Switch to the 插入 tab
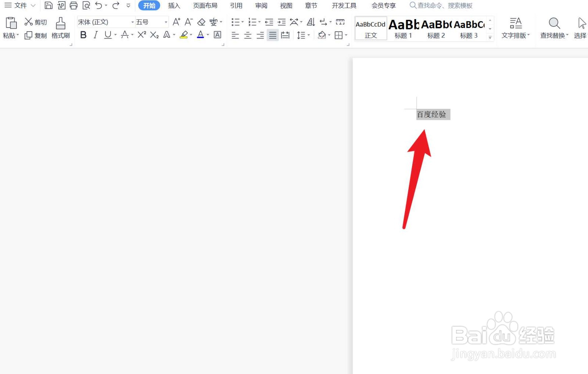 click(174, 6)
